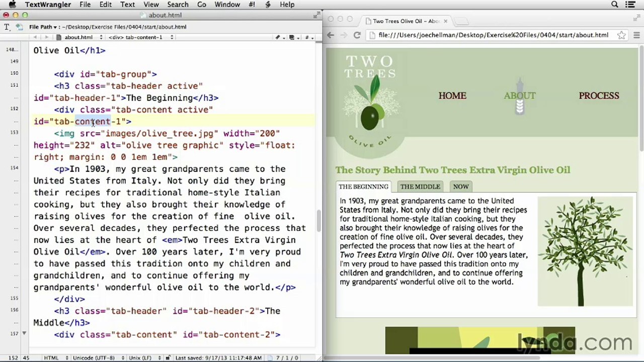This screenshot has height=362, width=644.
Task: Open the AppleScript scroll icon menu
Action: tap(268, 5)
